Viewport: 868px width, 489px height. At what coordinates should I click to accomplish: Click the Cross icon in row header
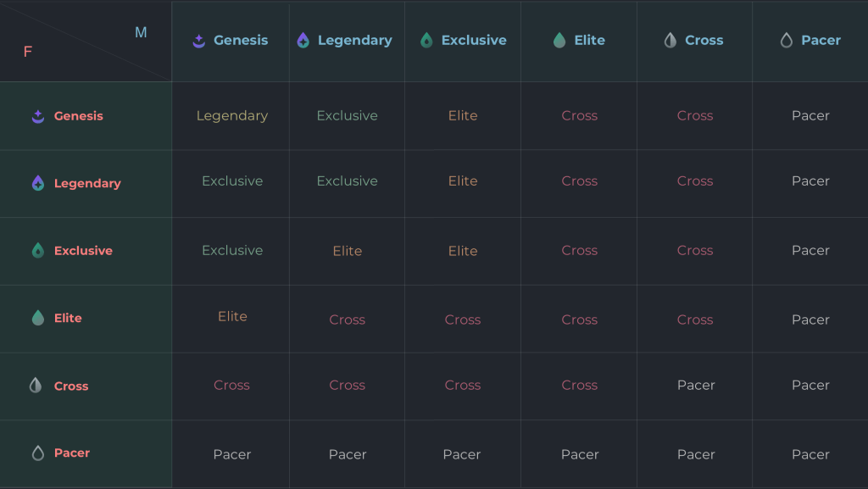(36, 385)
